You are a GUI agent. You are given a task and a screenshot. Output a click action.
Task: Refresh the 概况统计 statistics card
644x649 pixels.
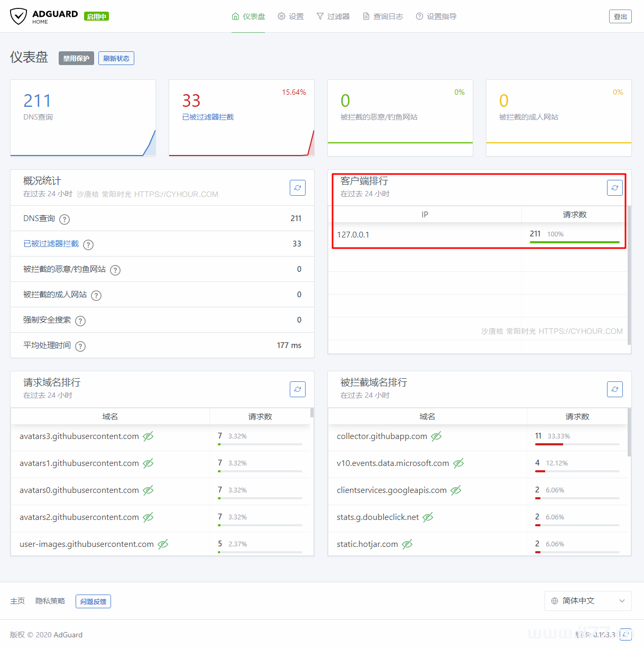click(x=298, y=188)
